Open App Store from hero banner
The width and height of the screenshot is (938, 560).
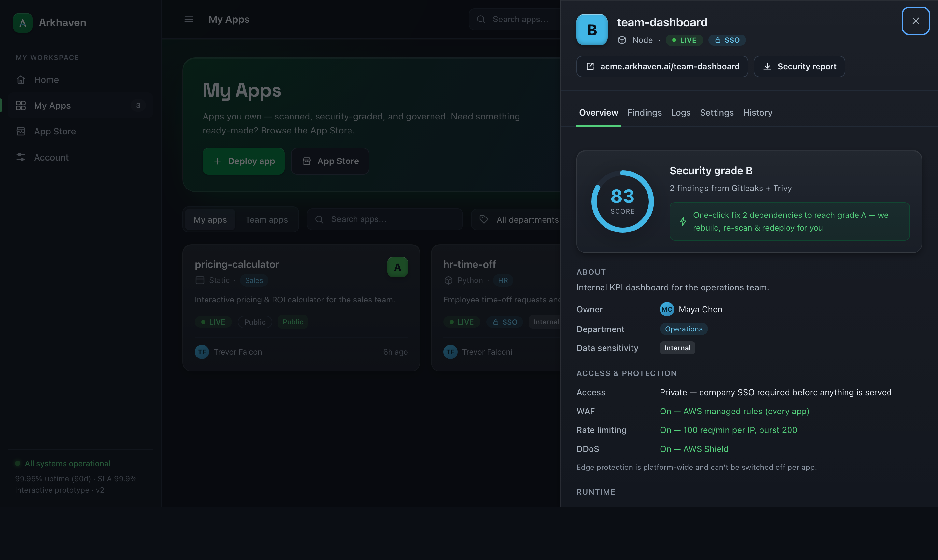(330, 161)
